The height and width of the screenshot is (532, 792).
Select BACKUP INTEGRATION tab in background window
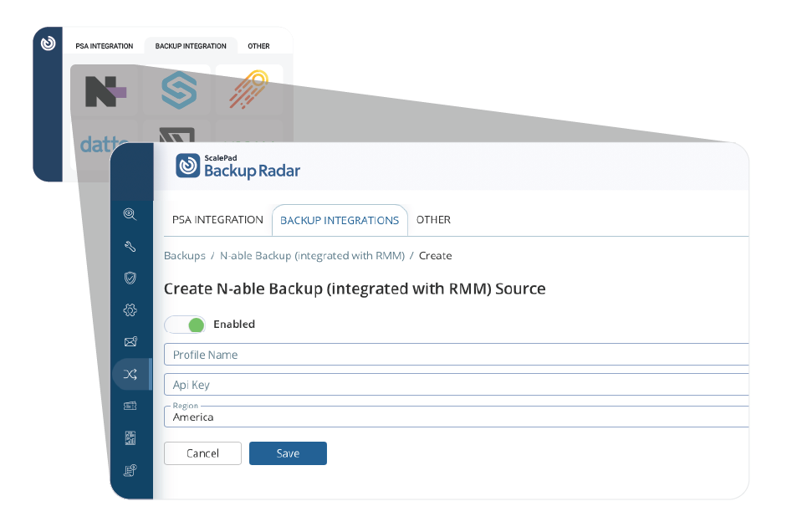191,46
